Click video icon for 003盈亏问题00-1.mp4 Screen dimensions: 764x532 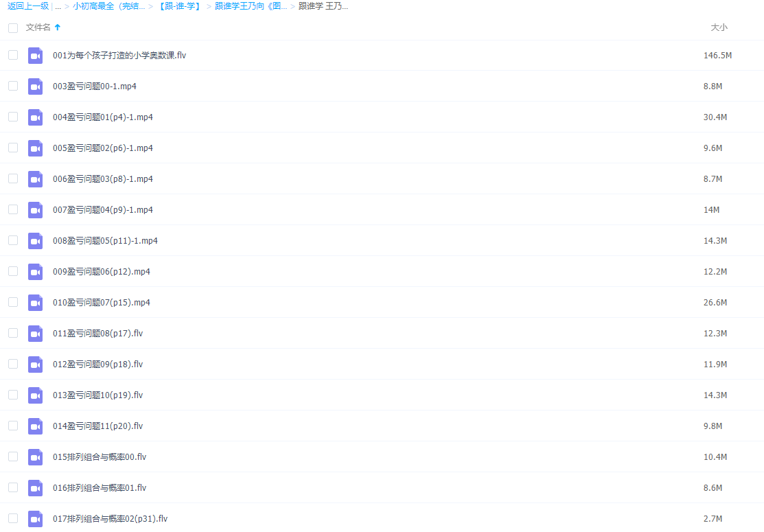pos(35,86)
